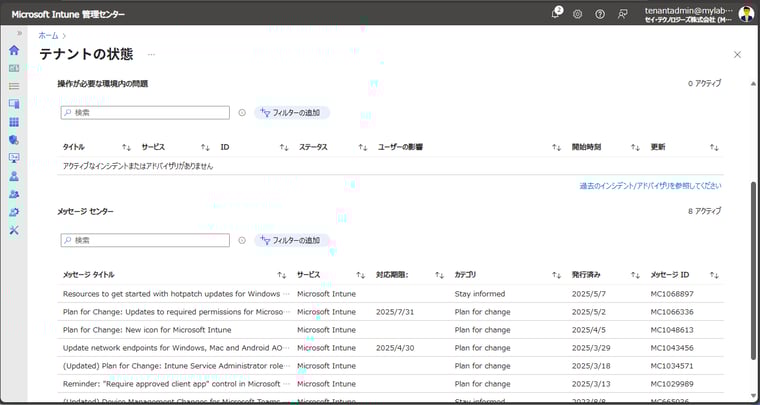The width and height of the screenshot is (760, 405).
Task: Click Microsoft Intune 管理センター title
Action: point(68,15)
